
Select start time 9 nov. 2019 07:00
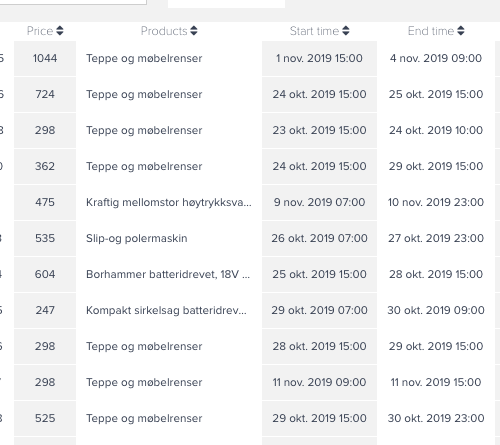pos(319,202)
